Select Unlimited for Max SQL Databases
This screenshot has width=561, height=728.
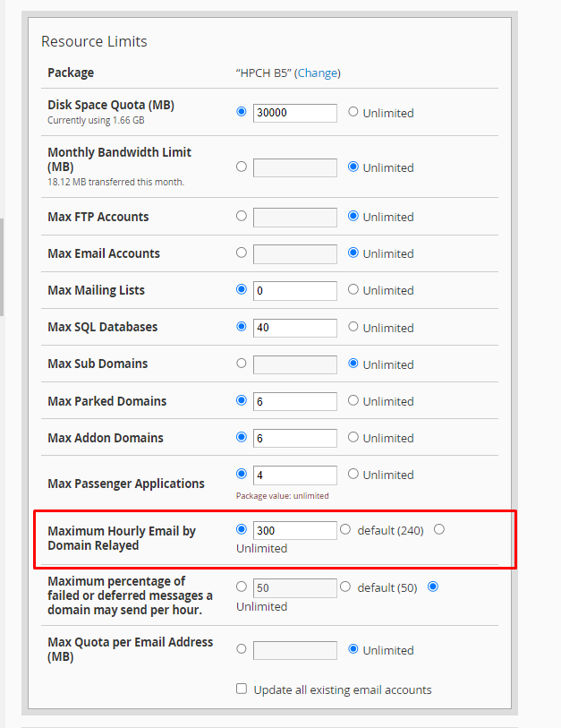(353, 327)
